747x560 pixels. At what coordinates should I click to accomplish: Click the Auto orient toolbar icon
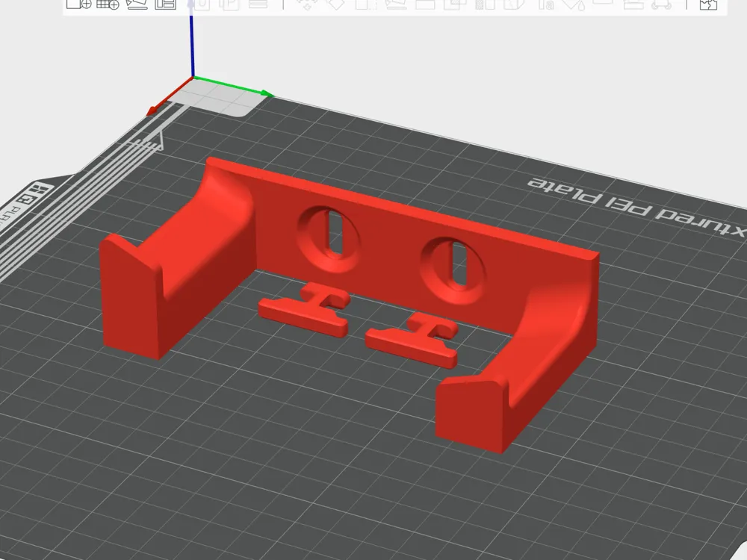(x=137, y=4)
